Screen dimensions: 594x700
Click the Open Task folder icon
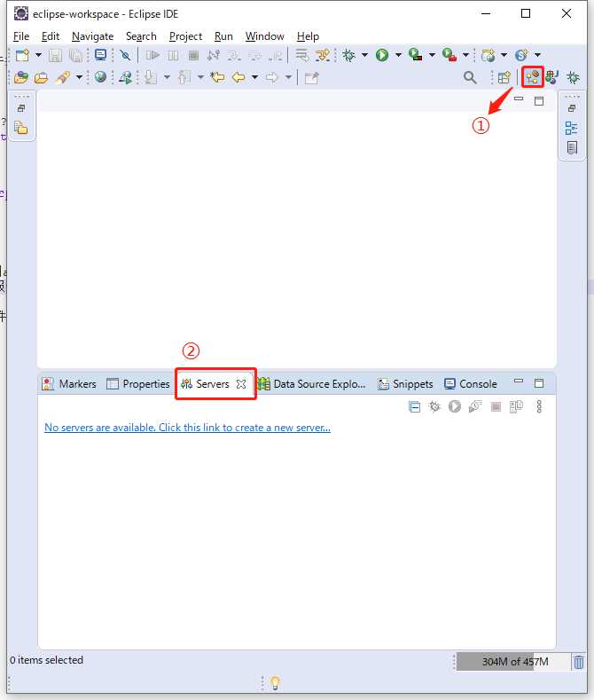click(x=42, y=78)
